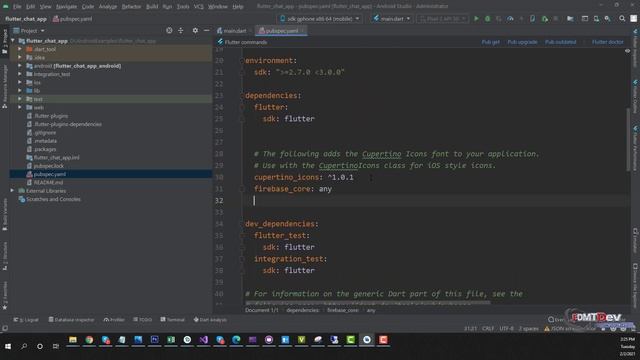Open the main.dart run configuration dropdown

(391, 19)
